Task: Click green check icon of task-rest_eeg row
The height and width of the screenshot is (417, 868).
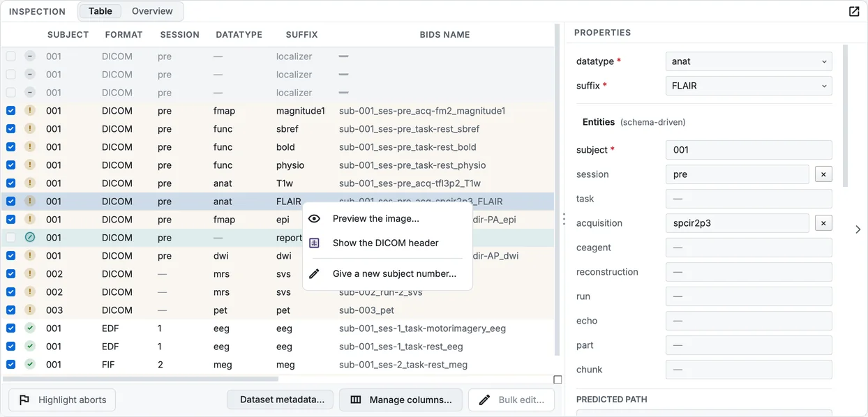Action: click(x=30, y=346)
